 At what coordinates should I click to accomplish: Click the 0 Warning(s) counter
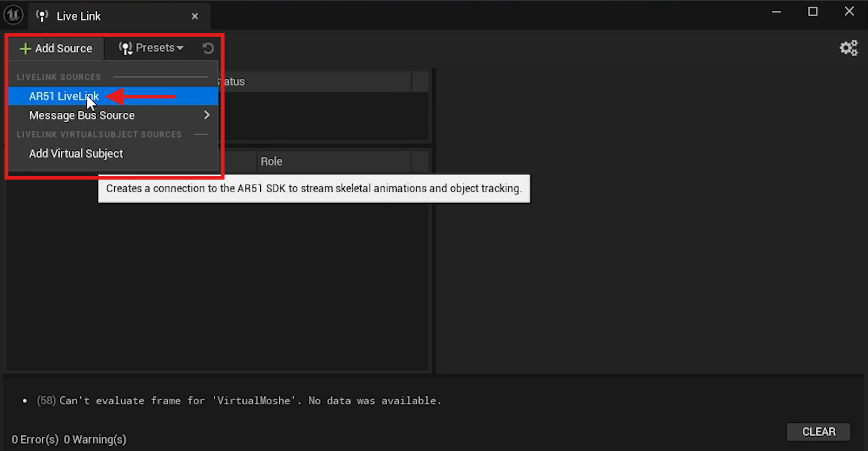[x=95, y=439]
